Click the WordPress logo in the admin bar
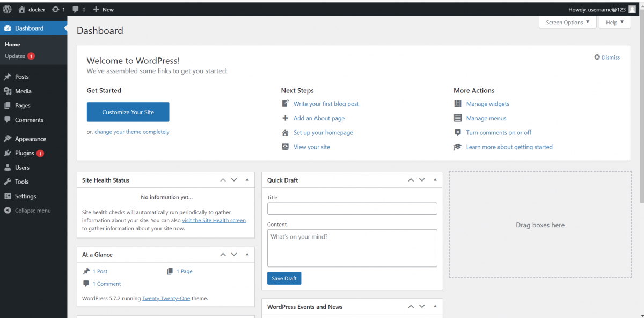This screenshot has height=318, width=644. tap(7, 9)
